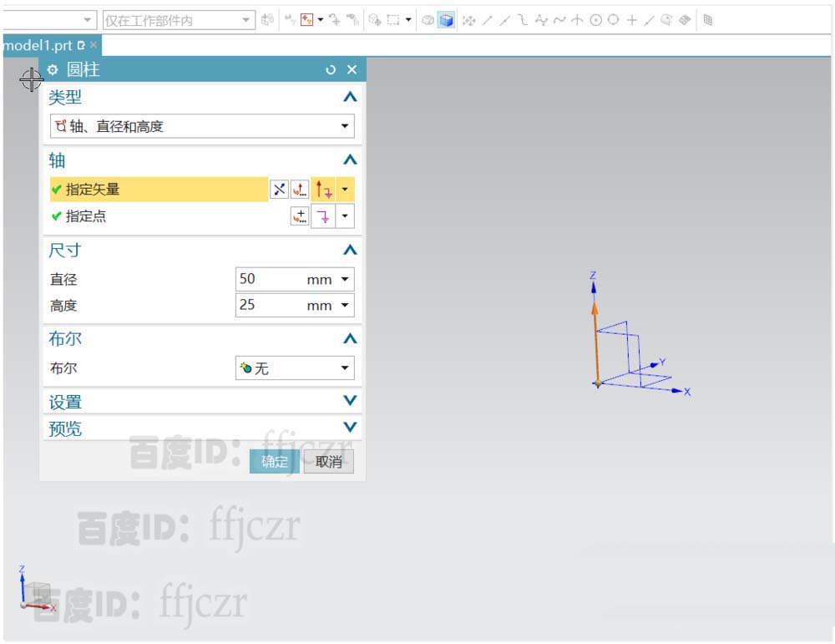Click the 取消 button
The image size is (835, 644).
(328, 461)
